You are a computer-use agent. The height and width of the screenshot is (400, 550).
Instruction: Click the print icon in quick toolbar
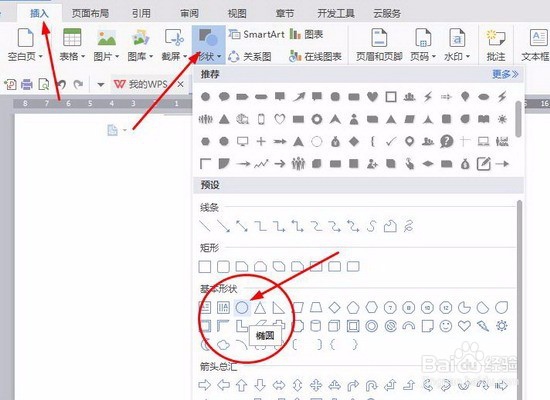(27, 84)
